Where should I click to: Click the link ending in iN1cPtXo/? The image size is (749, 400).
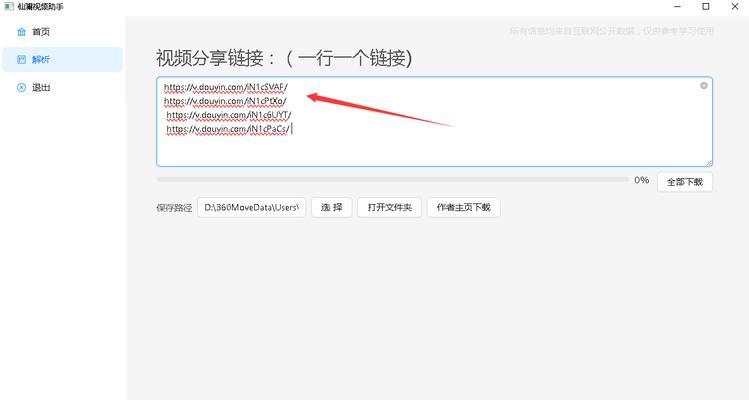click(225, 101)
